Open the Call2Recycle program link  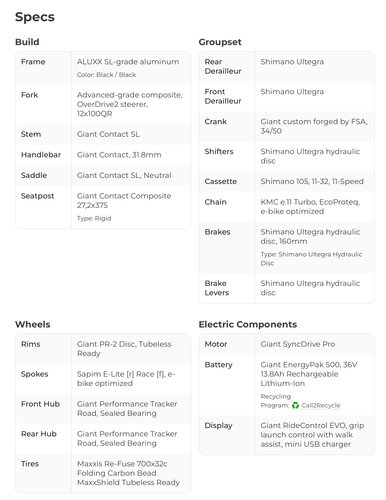point(320,405)
